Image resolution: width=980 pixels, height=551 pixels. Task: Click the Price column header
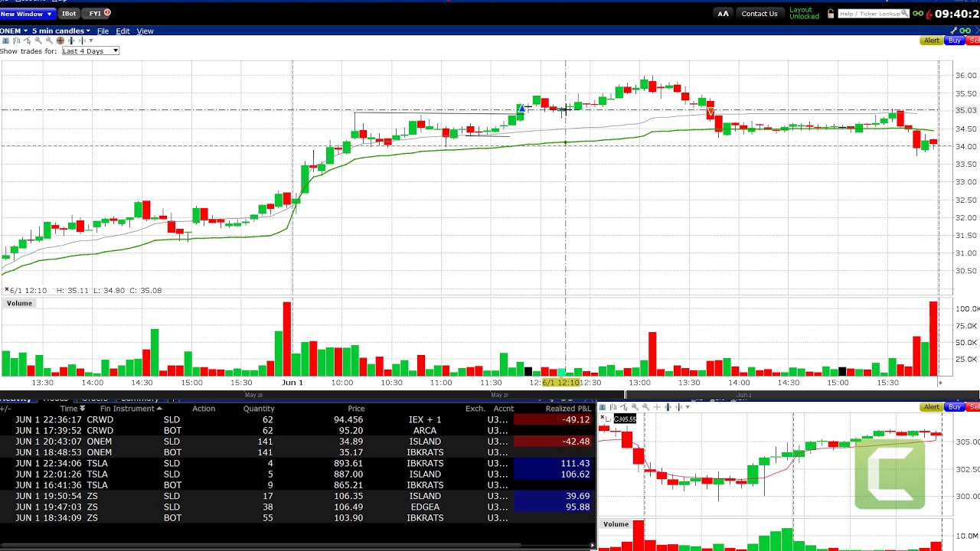[x=356, y=409]
